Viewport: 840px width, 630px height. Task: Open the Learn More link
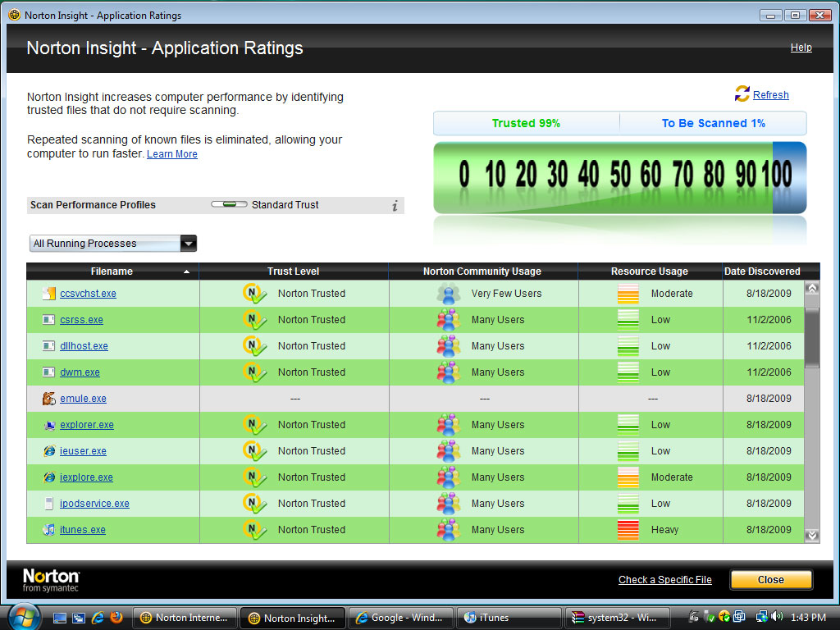pyautogui.click(x=171, y=154)
